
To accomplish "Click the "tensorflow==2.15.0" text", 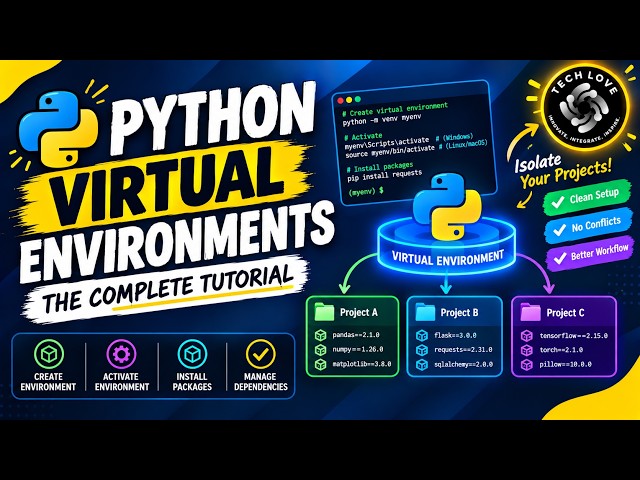I will click(573, 336).
